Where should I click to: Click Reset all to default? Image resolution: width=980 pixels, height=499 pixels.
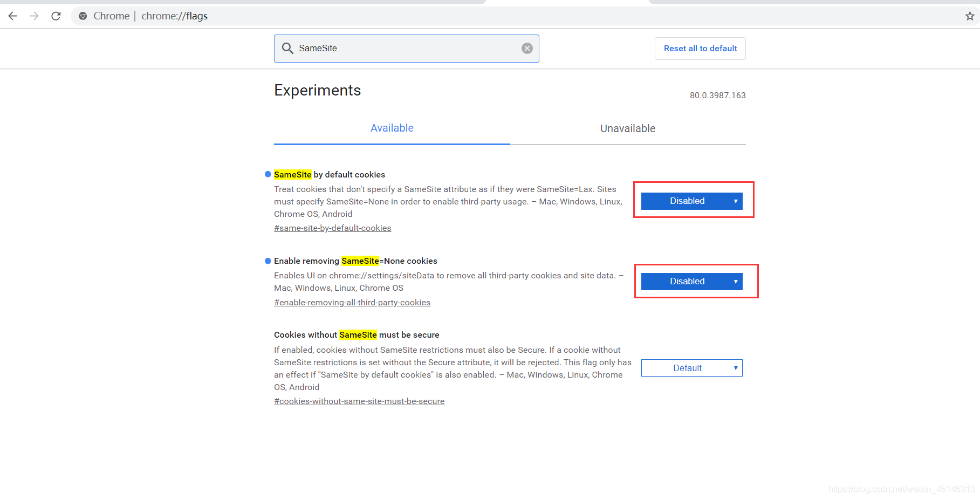700,48
